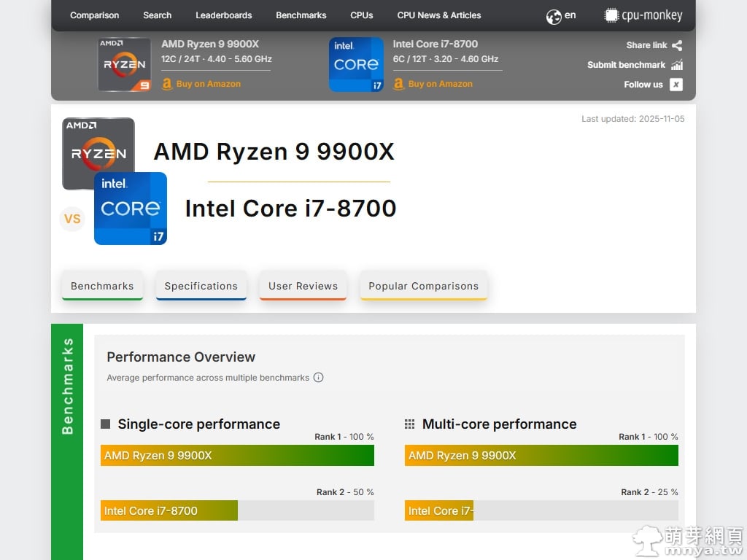Click the Ryzen 9 9900X single-core bar
The height and width of the screenshot is (560, 747).
237,455
